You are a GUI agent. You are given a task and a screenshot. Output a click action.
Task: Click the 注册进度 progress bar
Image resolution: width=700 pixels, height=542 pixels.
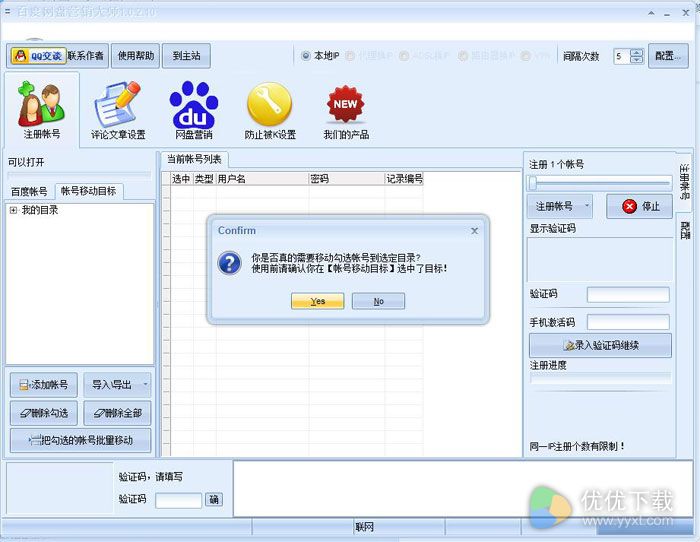600,378
